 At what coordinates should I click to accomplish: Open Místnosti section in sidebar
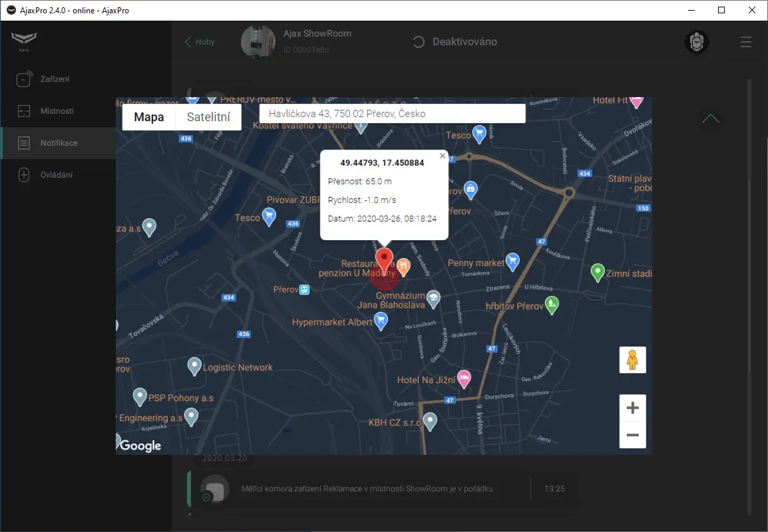[57, 111]
